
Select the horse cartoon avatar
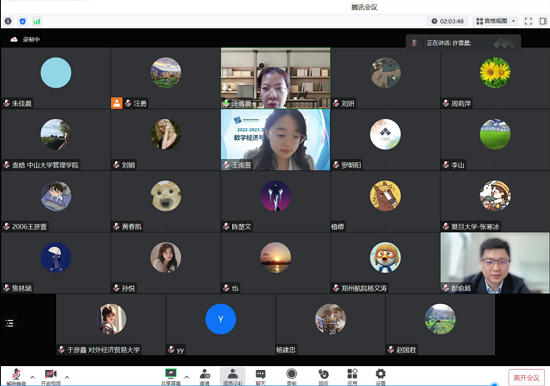pyautogui.click(x=385, y=196)
